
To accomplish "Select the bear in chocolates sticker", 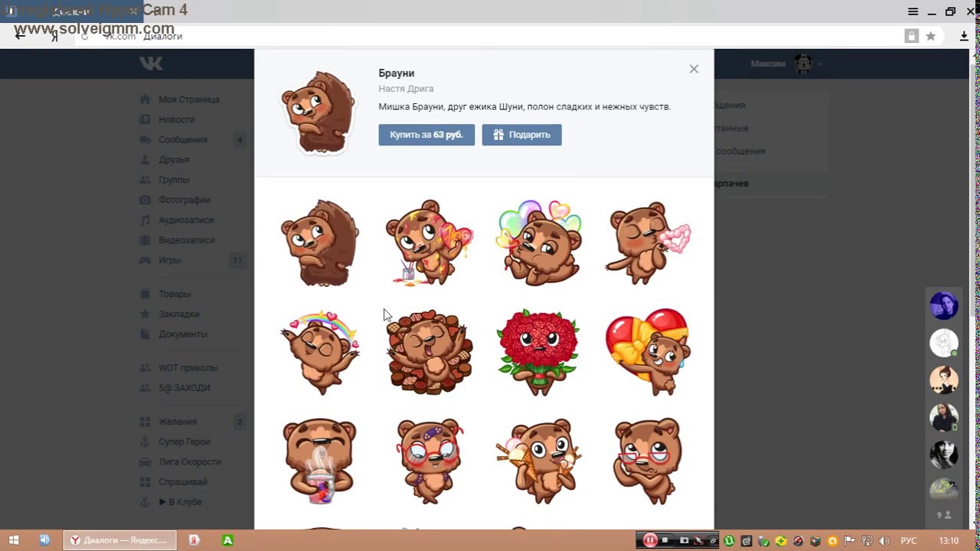I will pos(430,352).
